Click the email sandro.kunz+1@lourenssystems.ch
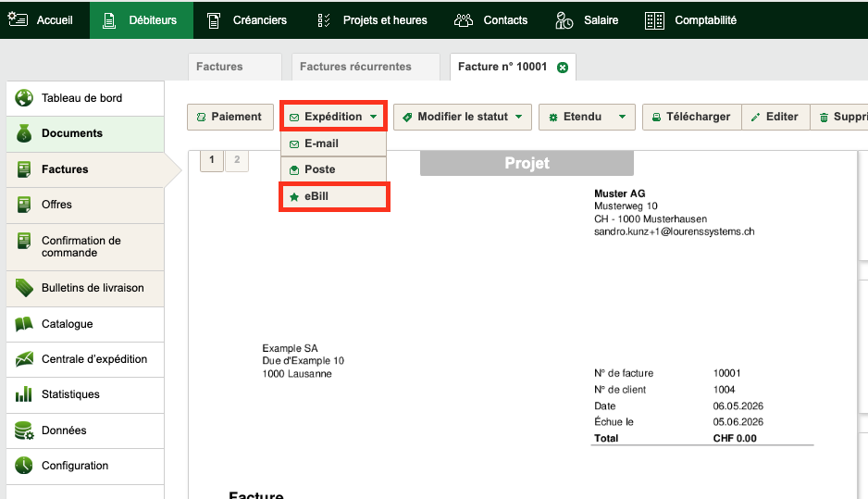 coord(675,232)
